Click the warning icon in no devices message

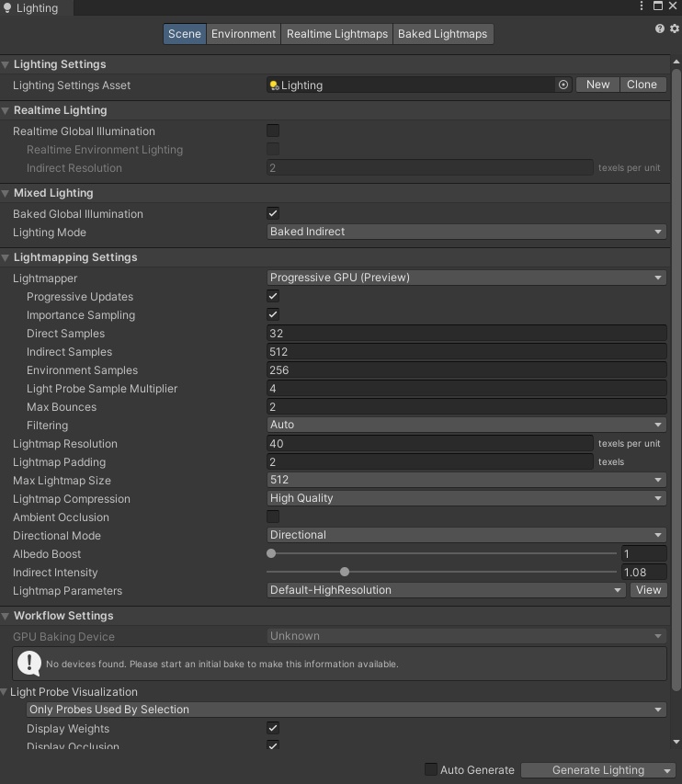(x=29, y=664)
